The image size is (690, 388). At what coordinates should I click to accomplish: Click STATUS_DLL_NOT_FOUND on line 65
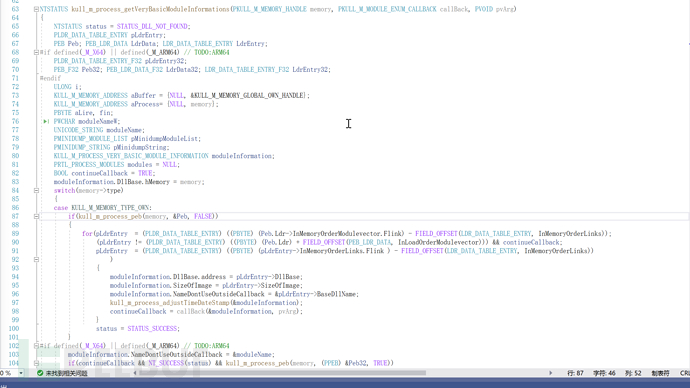point(152,26)
